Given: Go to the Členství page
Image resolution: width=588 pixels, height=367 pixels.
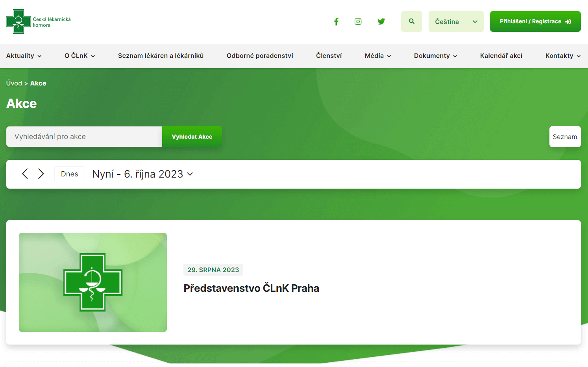Looking at the screenshot, I should click(x=329, y=56).
